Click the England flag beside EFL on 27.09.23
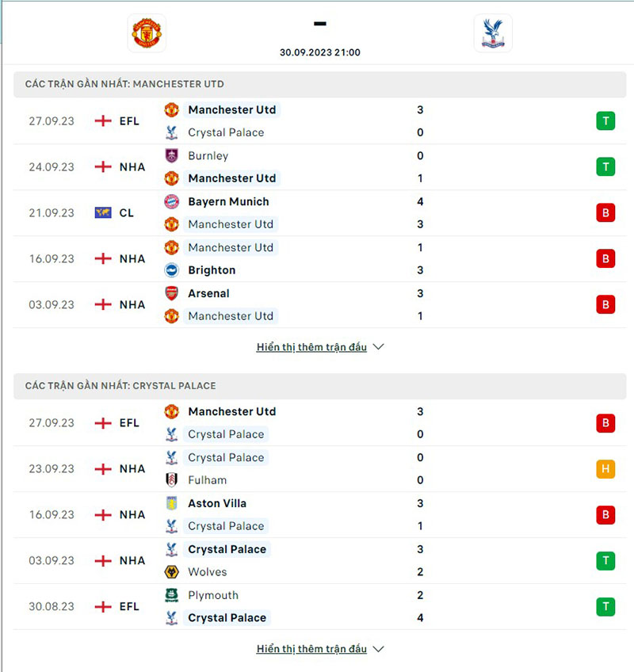Viewport: 634px width, 672px height. (x=102, y=120)
